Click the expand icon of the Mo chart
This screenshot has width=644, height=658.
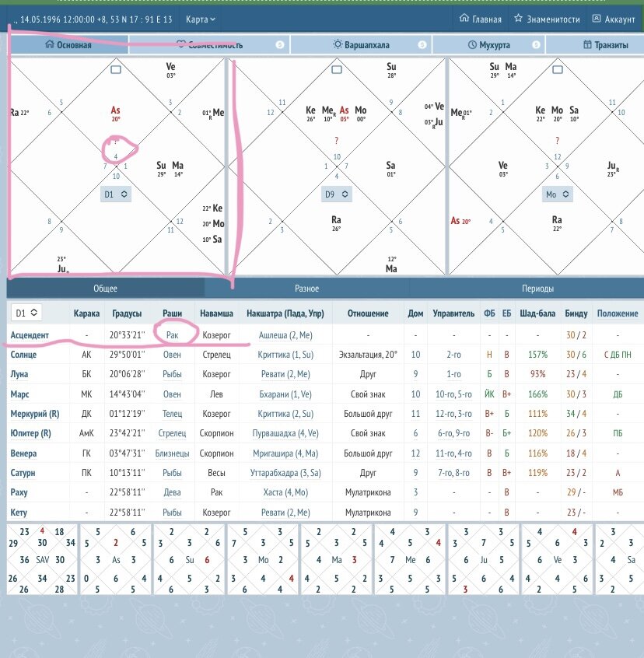click(x=557, y=70)
